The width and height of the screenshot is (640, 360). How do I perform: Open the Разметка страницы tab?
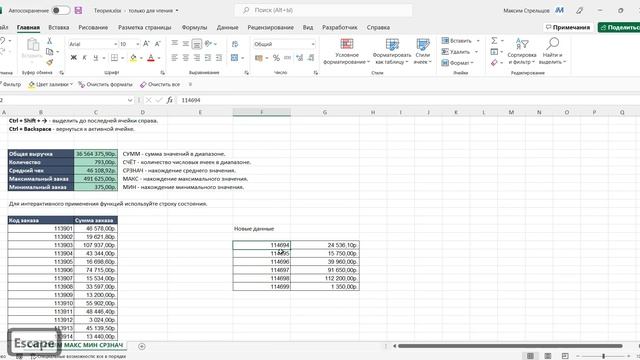coord(144,27)
